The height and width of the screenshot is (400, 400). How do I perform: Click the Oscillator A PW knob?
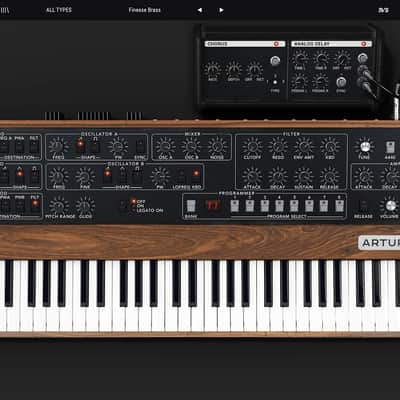118,146
